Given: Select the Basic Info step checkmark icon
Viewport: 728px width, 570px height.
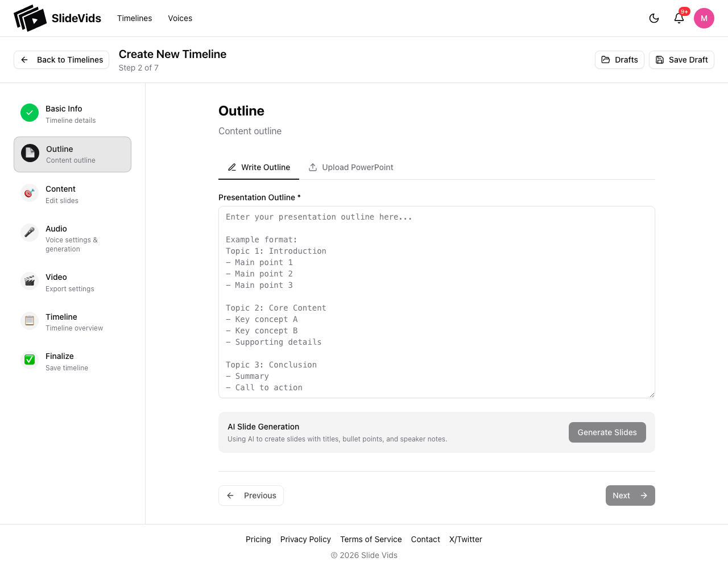Looking at the screenshot, I should tap(29, 113).
